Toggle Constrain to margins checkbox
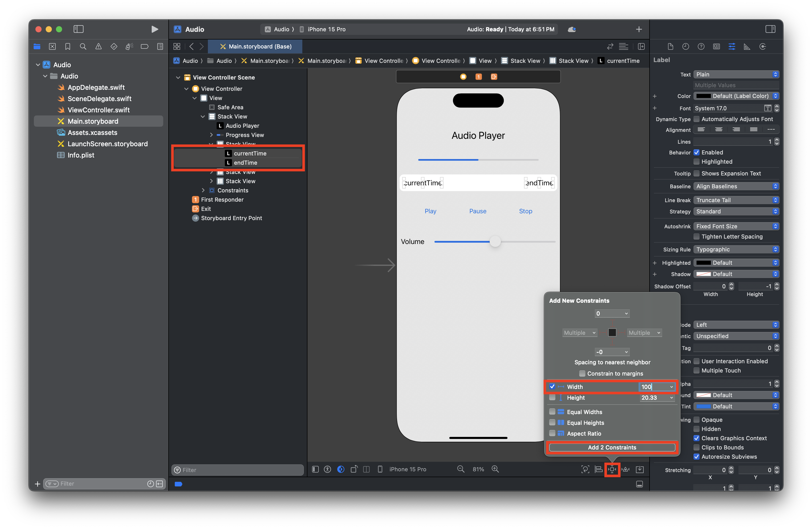Image resolution: width=812 pixels, height=529 pixels. [x=582, y=374]
